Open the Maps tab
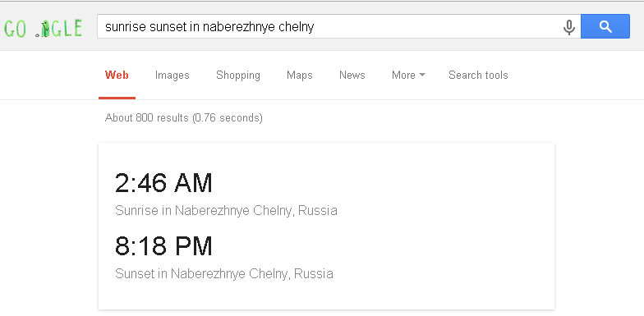Image resolution: width=644 pixels, height=316 pixels. (299, 76)
